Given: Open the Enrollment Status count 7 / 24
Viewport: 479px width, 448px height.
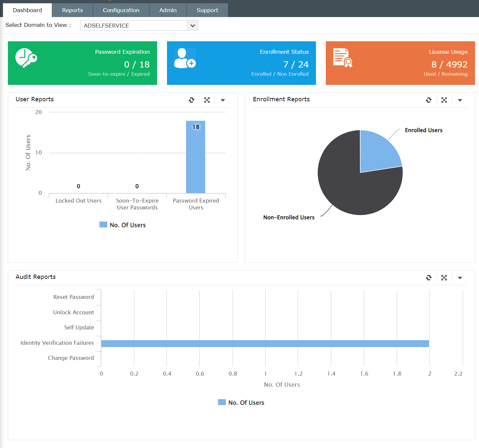Looking at the screenshot, I should coord(296,64).
